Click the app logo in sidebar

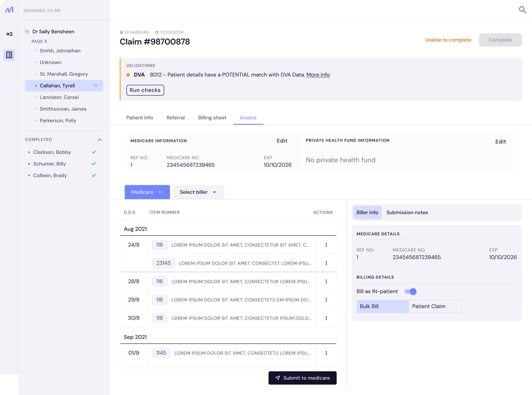pos(9,10)
